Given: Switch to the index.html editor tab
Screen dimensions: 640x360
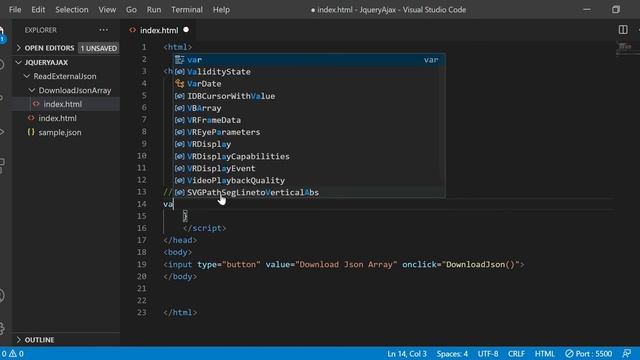Looking at the screenshot, I should coord(159,30).
